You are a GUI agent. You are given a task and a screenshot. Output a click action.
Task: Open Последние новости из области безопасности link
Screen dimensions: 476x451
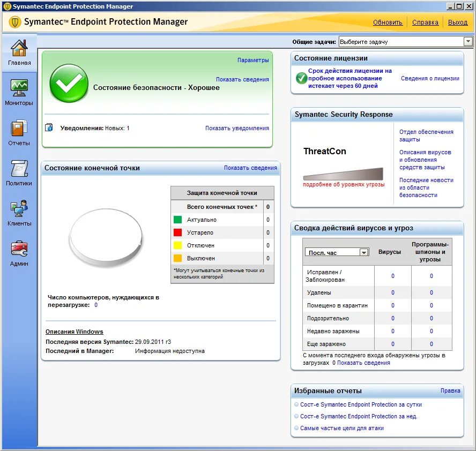[426, 187]
